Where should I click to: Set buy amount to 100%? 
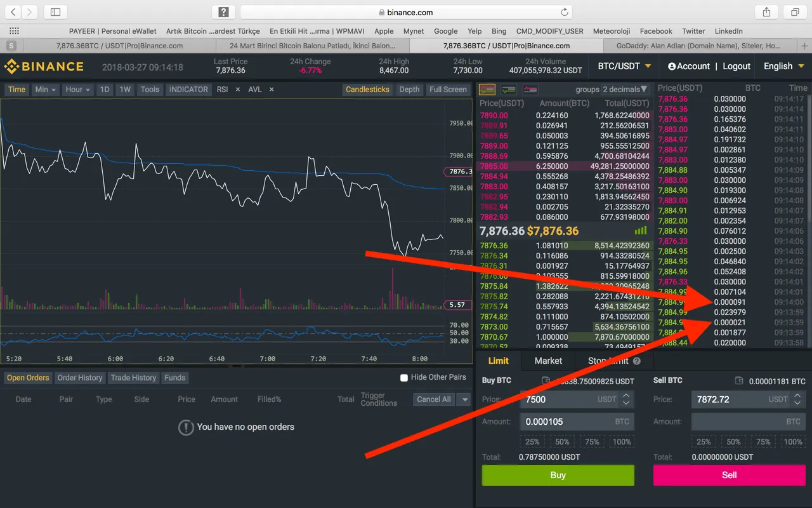(x=622, y=442)
